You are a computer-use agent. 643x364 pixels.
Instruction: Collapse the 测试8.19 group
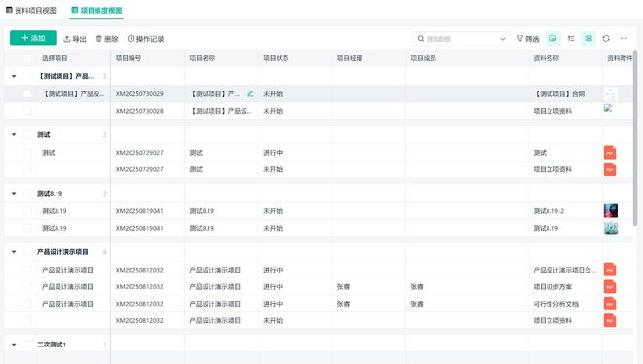[14, 194]
